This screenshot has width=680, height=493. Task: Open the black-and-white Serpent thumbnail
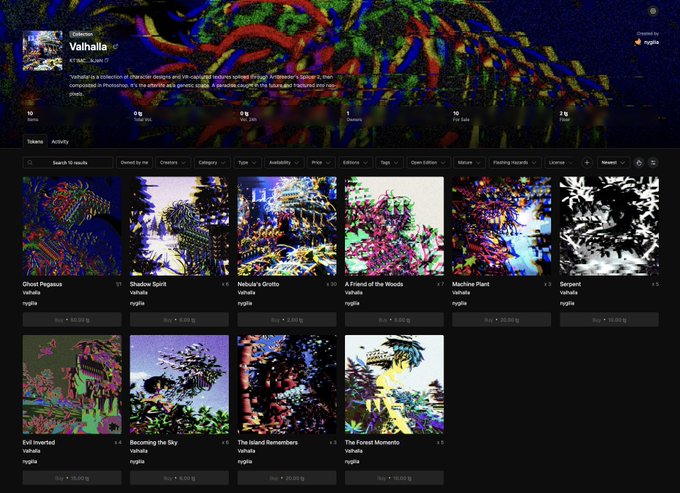pos(609,226)
